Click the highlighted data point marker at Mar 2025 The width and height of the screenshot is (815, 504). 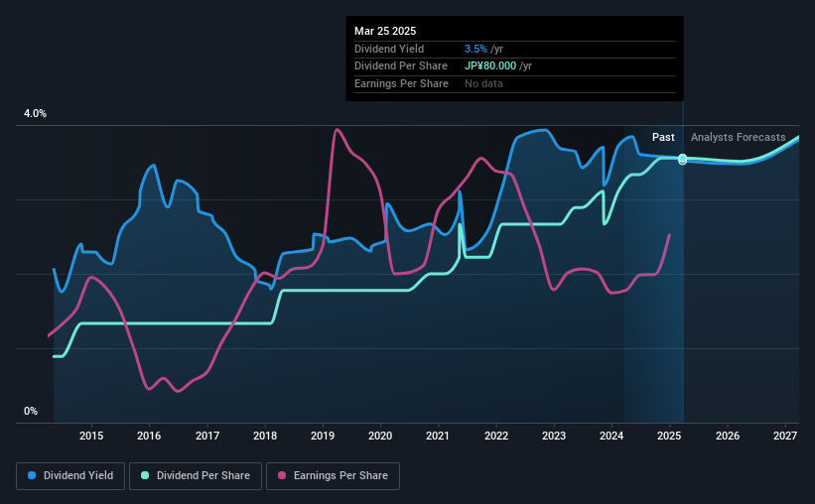pyautogui.click(x=682, y=159)
